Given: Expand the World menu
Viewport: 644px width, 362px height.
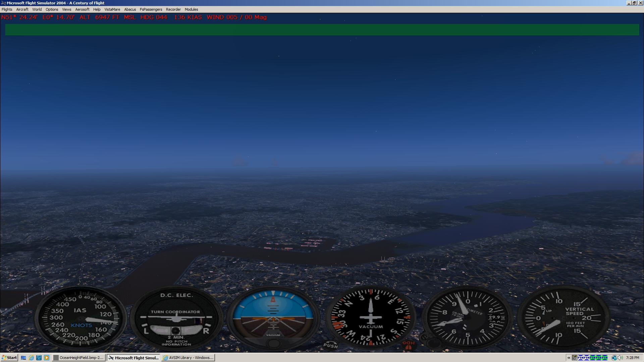Looking at the screenshot, I should click(x=37, y=9).
